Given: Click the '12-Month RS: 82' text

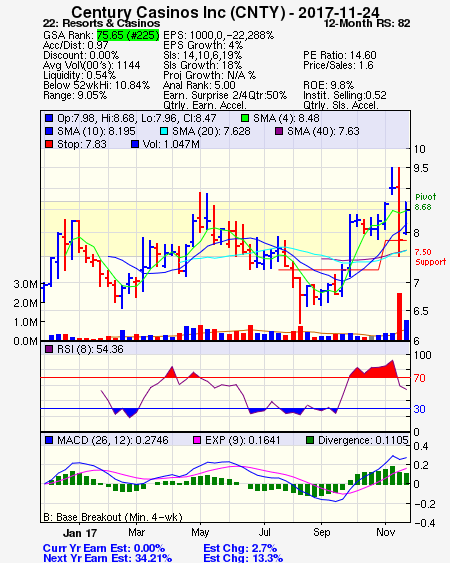Looking at the screenshot, I should point(367,23).
